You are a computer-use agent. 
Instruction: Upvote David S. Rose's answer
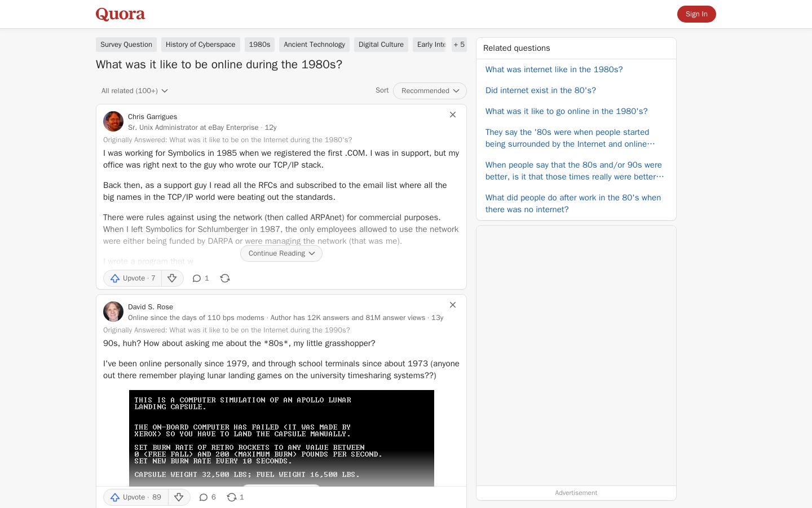136,497
